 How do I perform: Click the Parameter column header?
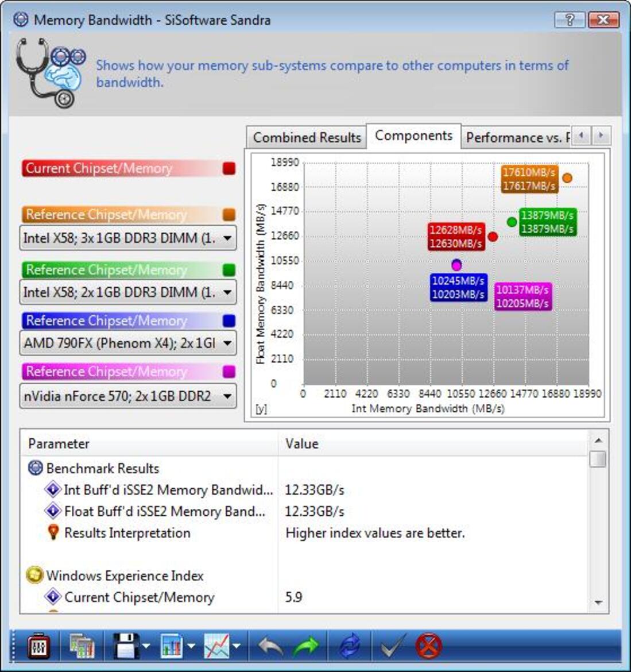[x=149, y=443]
